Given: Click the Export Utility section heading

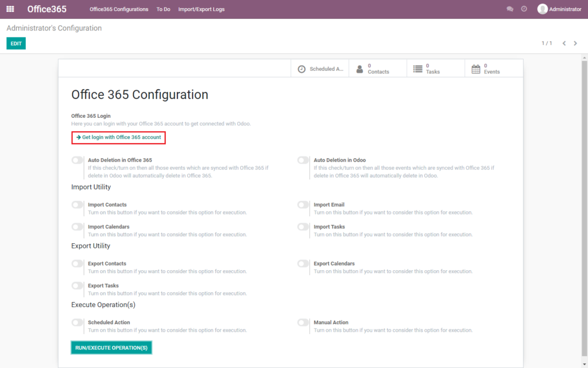Looking at the screenshot, I should (91, 246).
